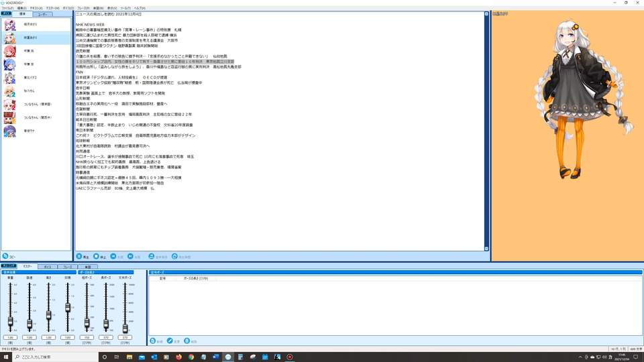
Task: Click the コピー copy voice icon
Action: pyautogui.click(x=5, y=256)
